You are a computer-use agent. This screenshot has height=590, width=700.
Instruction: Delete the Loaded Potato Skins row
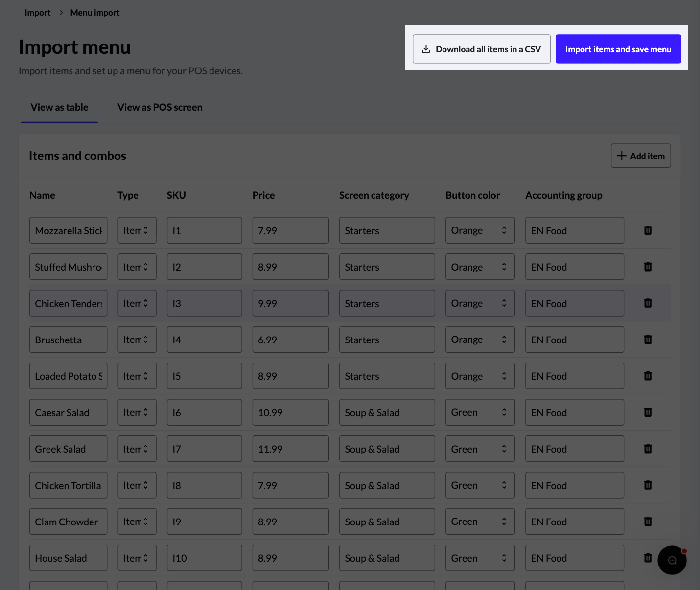(648, 376)
